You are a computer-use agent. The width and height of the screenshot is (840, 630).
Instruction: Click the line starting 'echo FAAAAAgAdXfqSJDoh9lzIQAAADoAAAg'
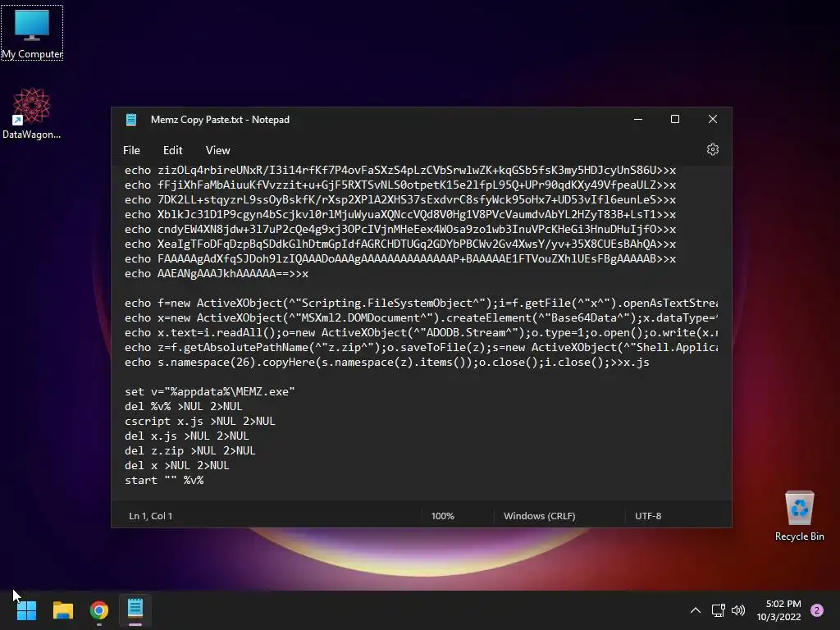click(x=400, y=258)
